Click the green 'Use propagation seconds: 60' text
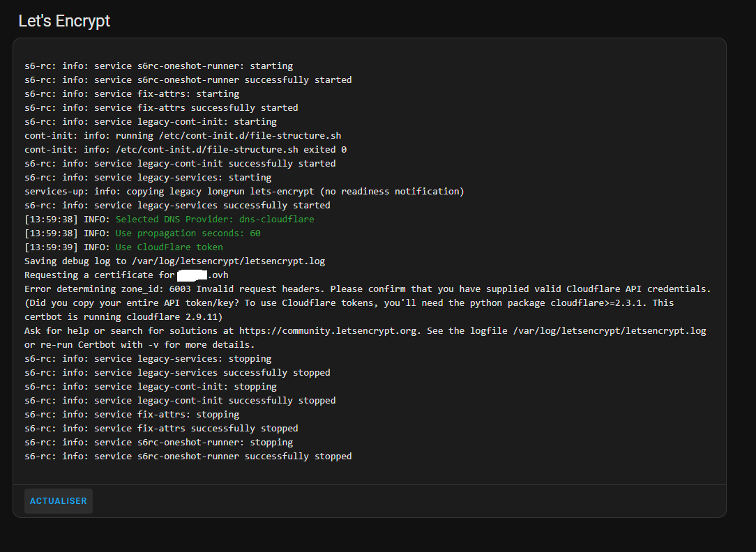Image resolution: width=756 pixels, height=552 pixels. 188,233
